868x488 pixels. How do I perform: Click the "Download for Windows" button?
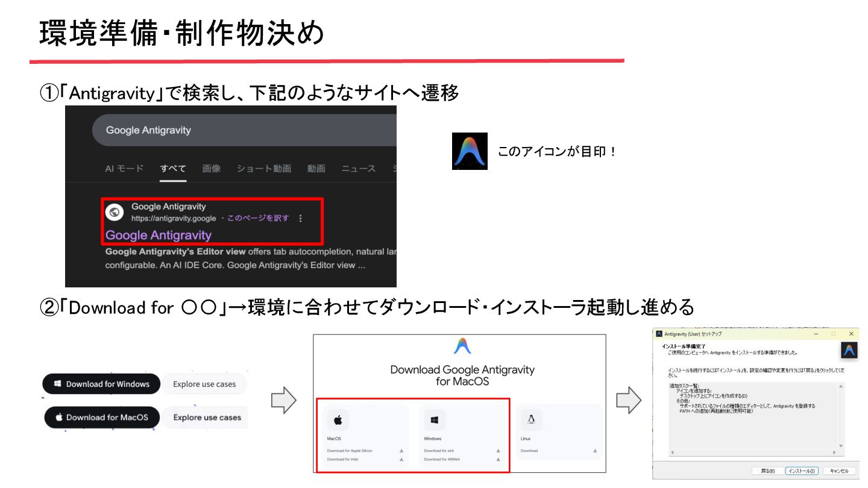tap(101, 384)
